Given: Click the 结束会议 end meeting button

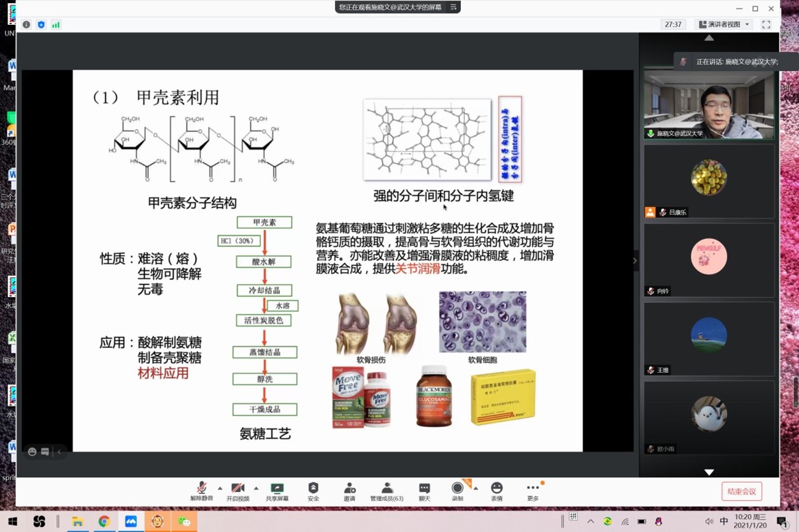Looking at the screenshot, I should pos(742,491).
